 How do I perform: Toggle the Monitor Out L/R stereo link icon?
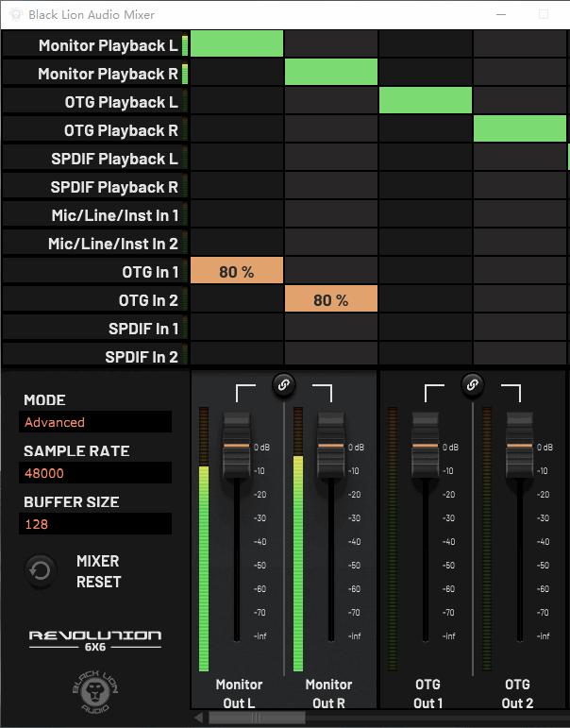point(284,383)
